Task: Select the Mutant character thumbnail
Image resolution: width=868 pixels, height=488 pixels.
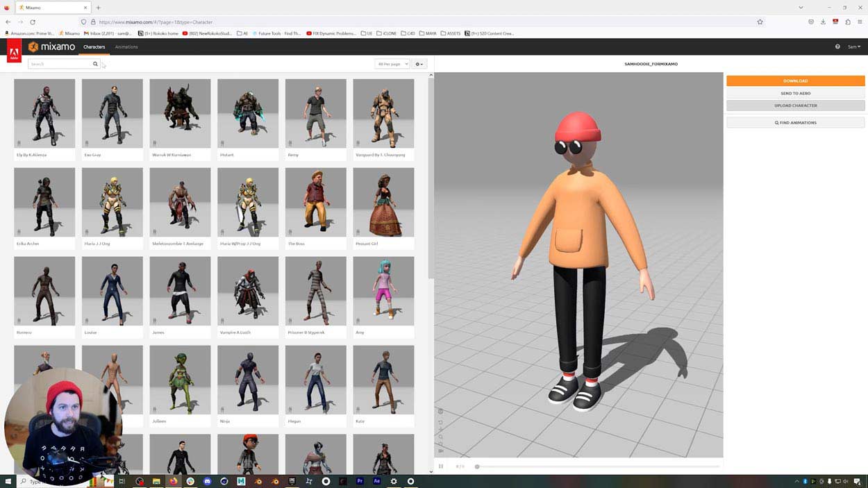Action: [248, 113]
